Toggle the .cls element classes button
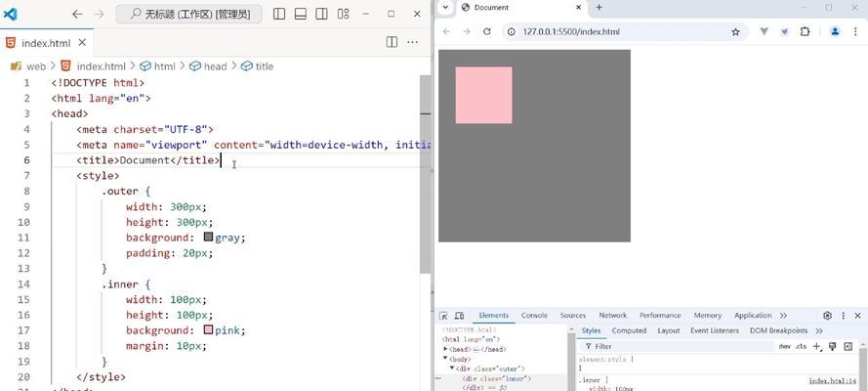This screenshot has width=868, height=391. point(801,347)
